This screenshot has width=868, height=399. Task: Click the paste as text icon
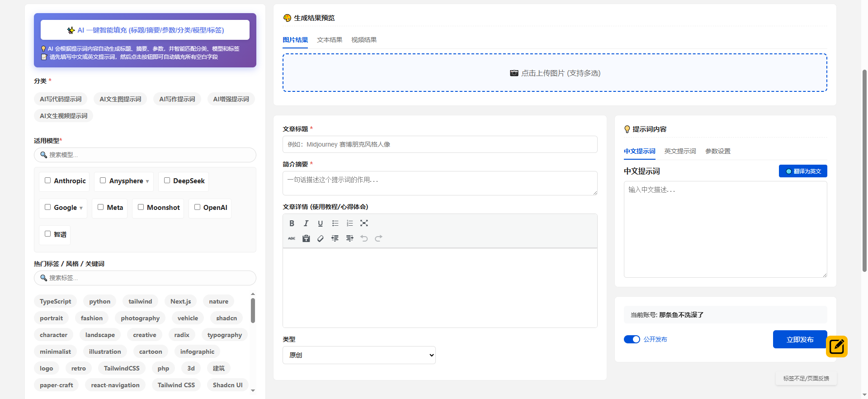click(x=306, y=238)
